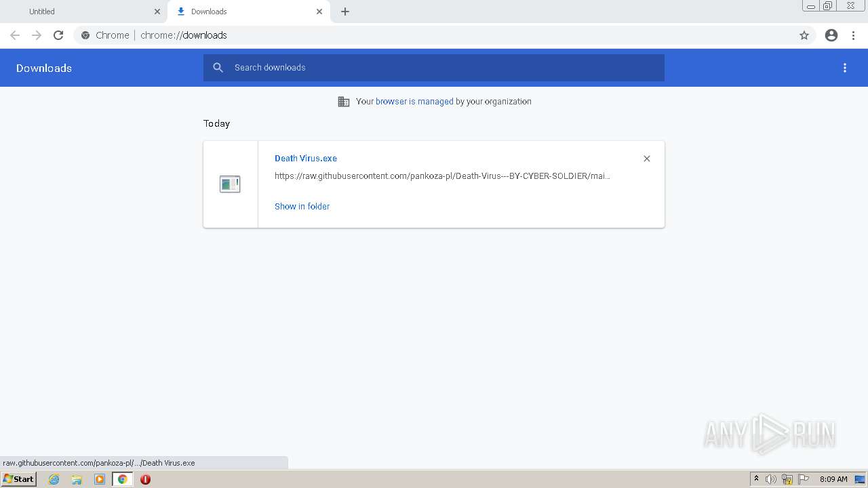This screenshot has height=488, width=868.
Task: Click the show desktop tray button
Action: point(860,479)
